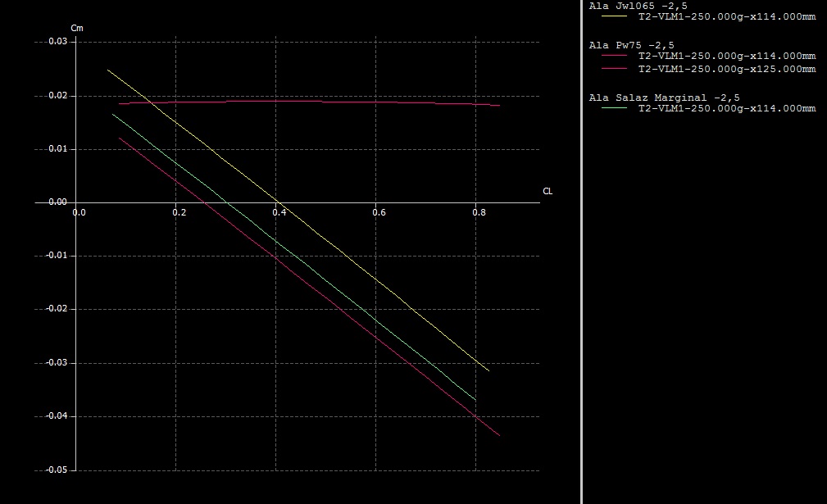Image resolution: width=827 pixels, height=504 pixels.
Task: Click the Jw1065 T2-VLM1-250.000g-x114.000mm legend entry
Action: pos(726,16)
